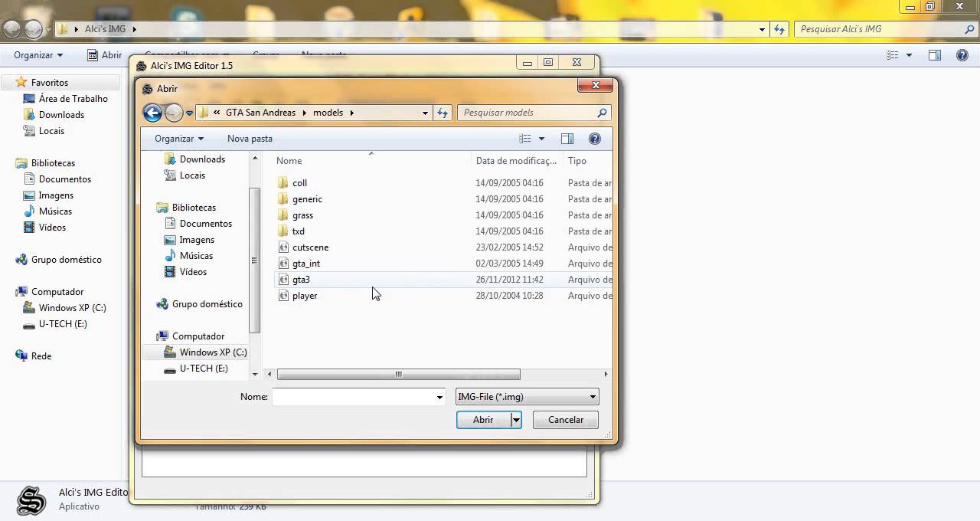980x521 pixels.
Task: Expand Abrir button split arrow
Action: pyautogui.click(x=516, y=420)
